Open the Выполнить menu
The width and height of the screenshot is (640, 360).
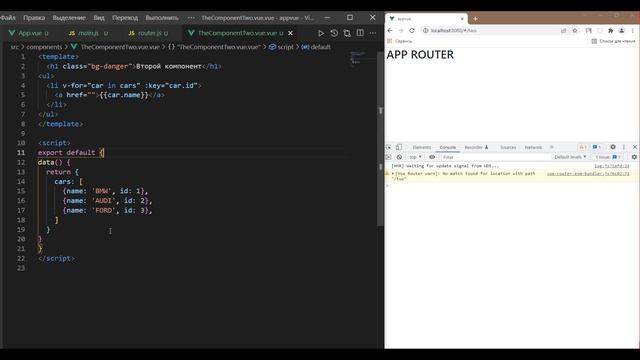162,18
